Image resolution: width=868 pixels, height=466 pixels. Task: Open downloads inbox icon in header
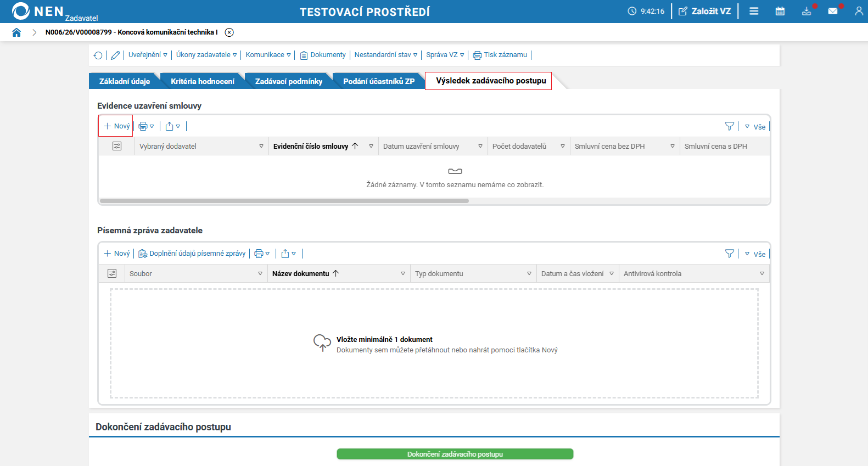[x=807, y=11]
